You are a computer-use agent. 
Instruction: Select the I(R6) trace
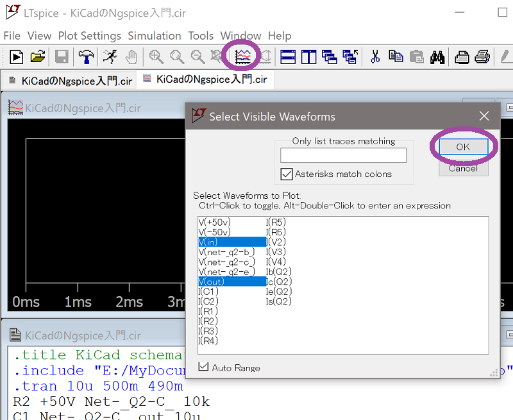(276, 232)
